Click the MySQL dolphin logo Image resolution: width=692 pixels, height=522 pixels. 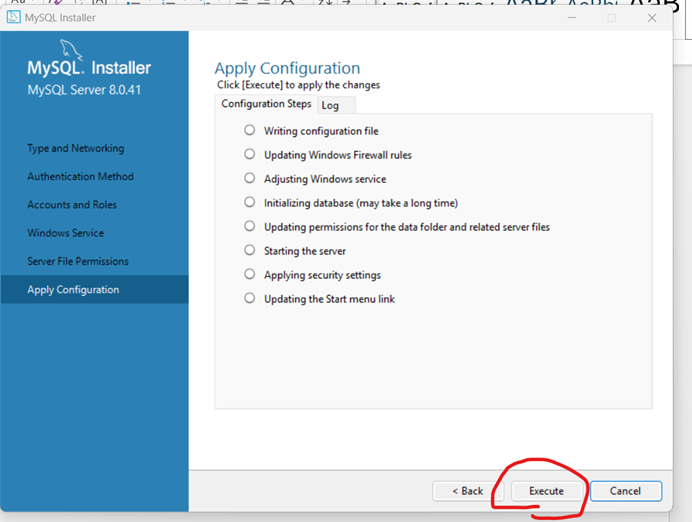point(71,49)
